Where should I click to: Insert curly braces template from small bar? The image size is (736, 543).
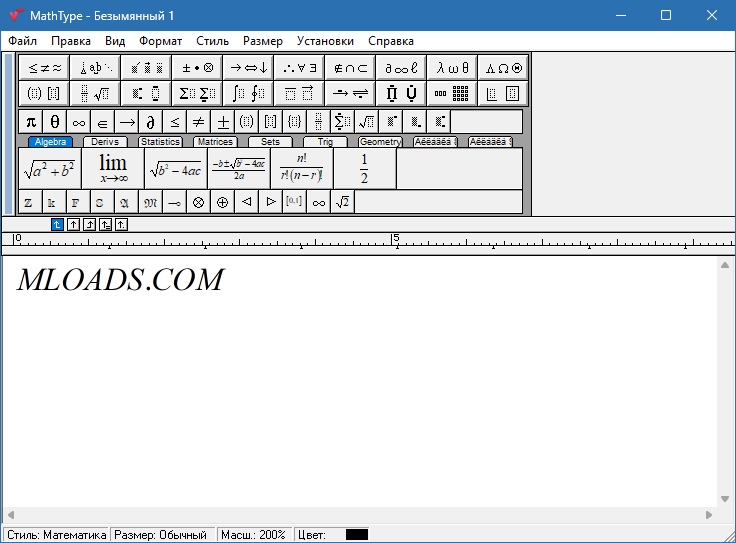pyautogui.click(x=295, y=122)
